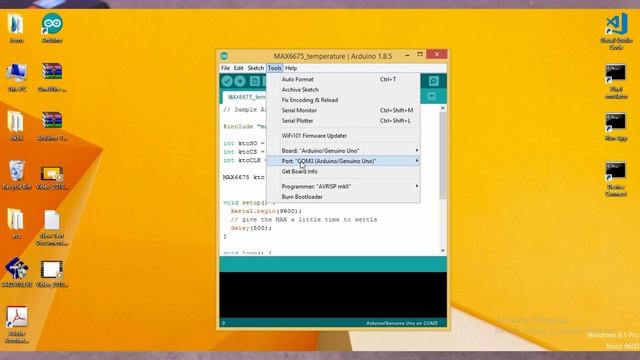Open the tab options dropdown arrow below Serial Monitor
Screen dimensions: 640x360
tap(431, 96)
